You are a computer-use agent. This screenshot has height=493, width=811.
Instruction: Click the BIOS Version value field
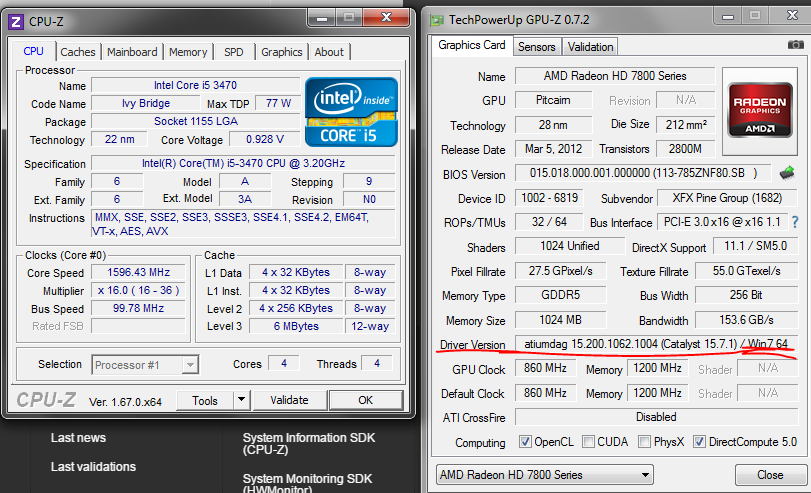point(643,173)
